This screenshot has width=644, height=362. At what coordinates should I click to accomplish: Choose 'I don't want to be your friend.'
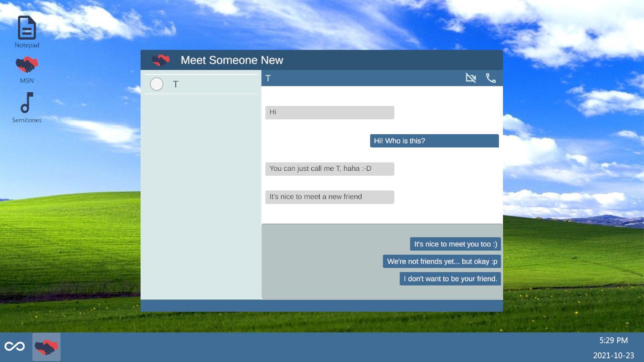tap(450, 278)
